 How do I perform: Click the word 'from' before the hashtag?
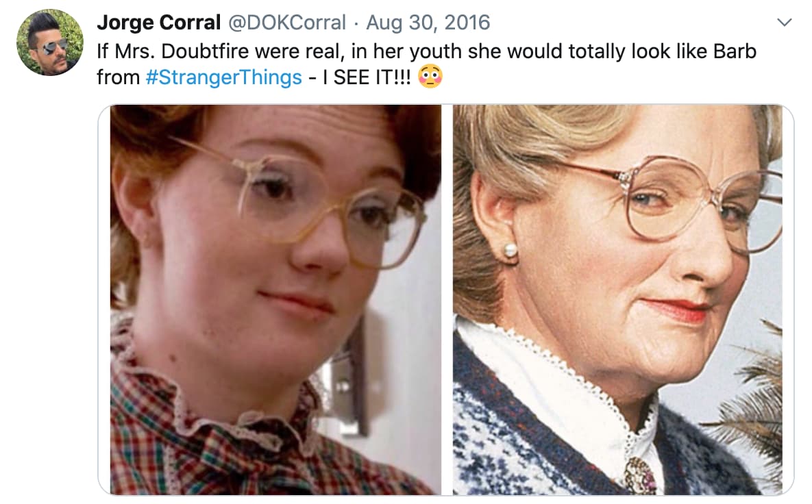118,77
